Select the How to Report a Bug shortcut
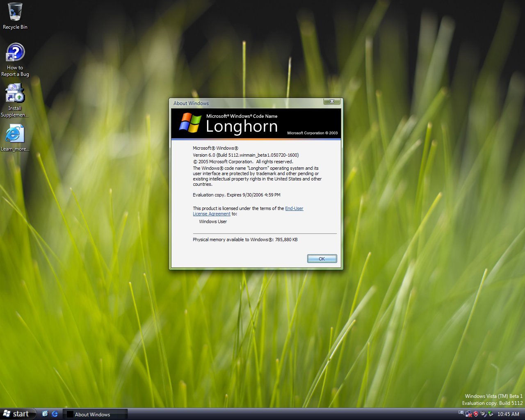This screenshot has width=525, height=420. 15,60
